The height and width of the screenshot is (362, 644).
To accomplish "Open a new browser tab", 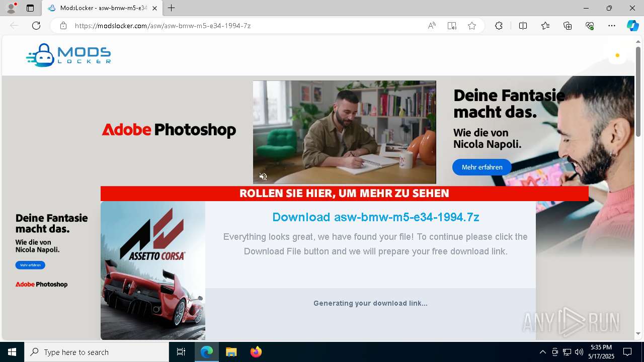I will (172, 8).
